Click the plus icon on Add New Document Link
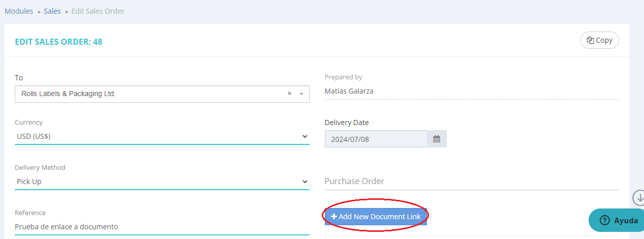Image resolution: width=644 pixels, height=239 pixels. tap(334, 217)
